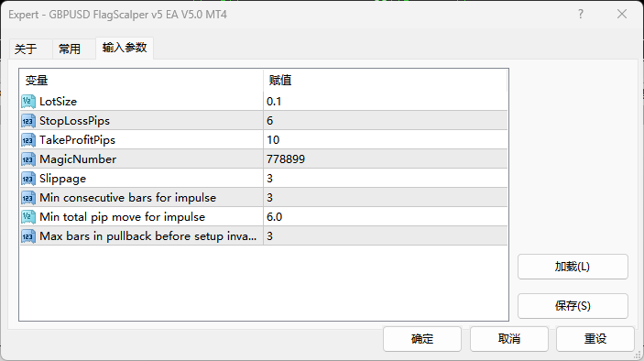Click the TakeProfitPips integer icon
This screenshot has height=361, width=644.
[27, 140]
